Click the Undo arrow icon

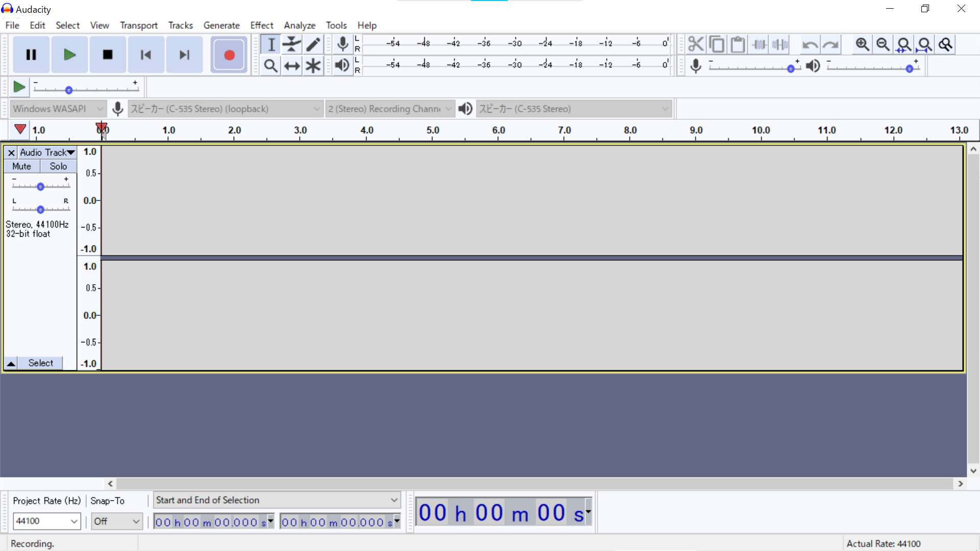point(810,44)
